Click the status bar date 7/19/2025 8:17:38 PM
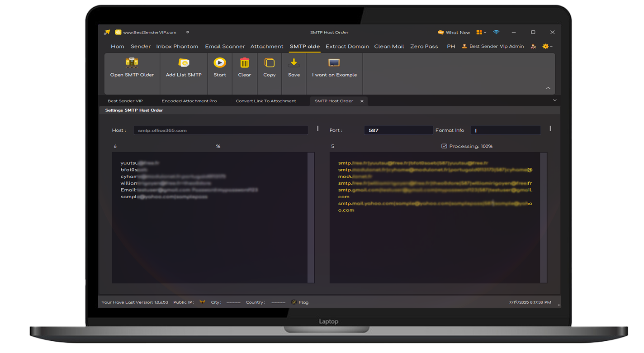The width and height of the screenshot is (644, 353). 530,302
